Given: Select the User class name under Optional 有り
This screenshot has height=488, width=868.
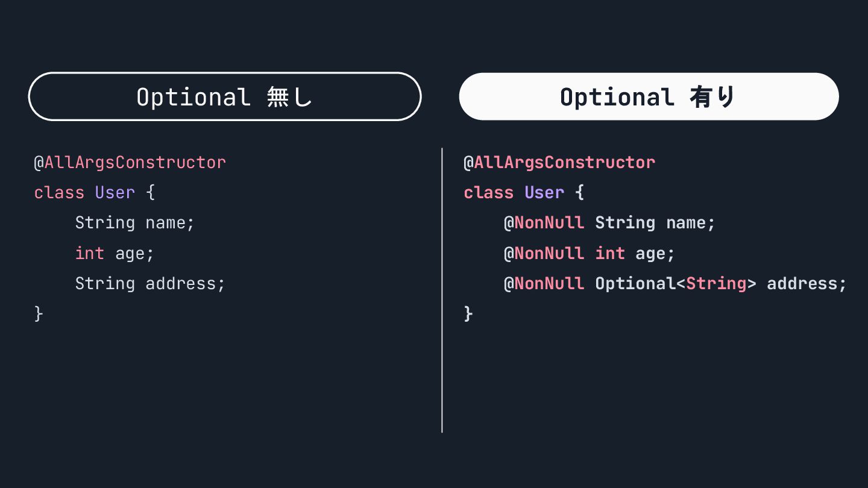Looking at the screenshot, I should (544, 193).
